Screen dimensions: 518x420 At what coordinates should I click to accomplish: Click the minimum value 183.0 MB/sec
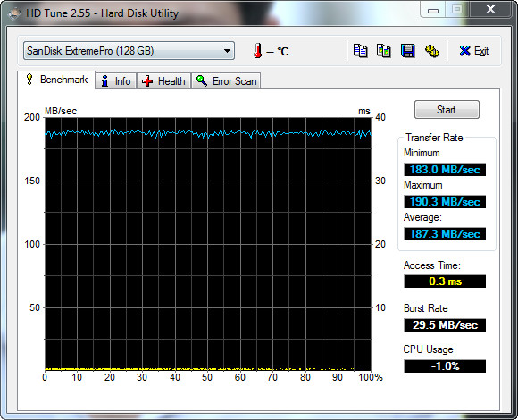[x=445, y=170]
